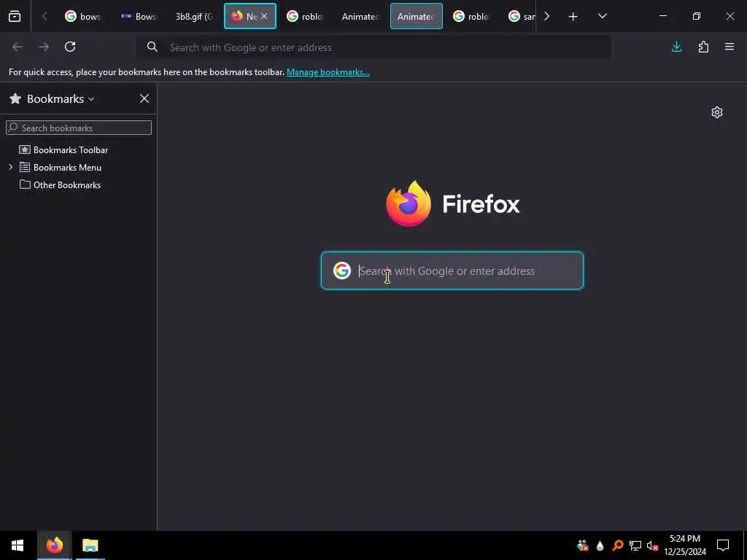Switch to the first 'bows' Google tab
The height and width of the screenshot is (560, 747).
(x=83, y=16)
